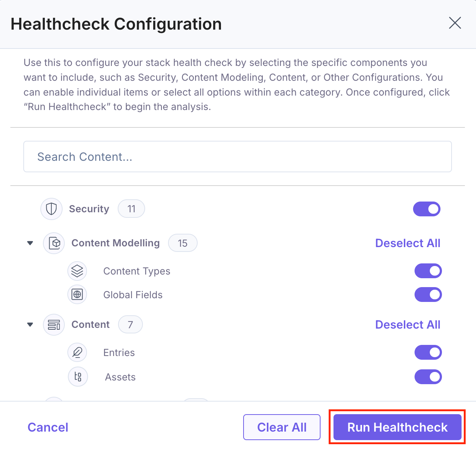Click the Entries feather icon
Image resolution: width=476 pixels, height=449 pixels.
coord(77,352)
